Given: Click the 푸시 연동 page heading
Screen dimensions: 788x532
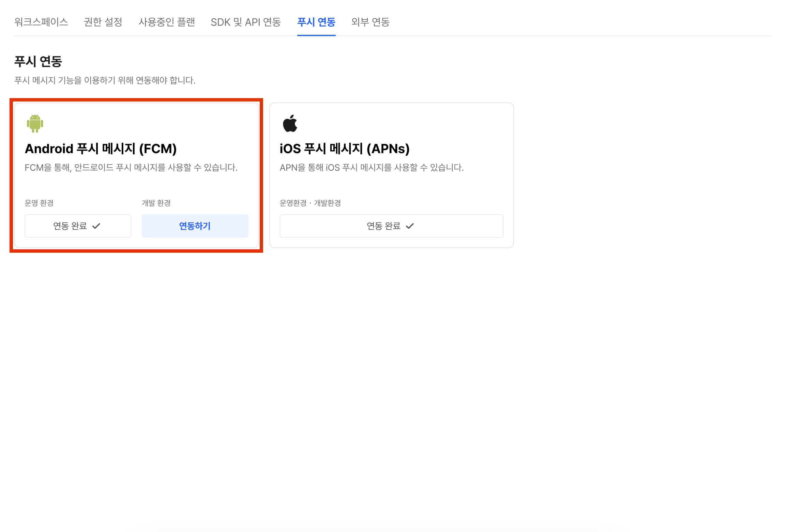Looking at the screenshot, I should click(x=38, y=62).
